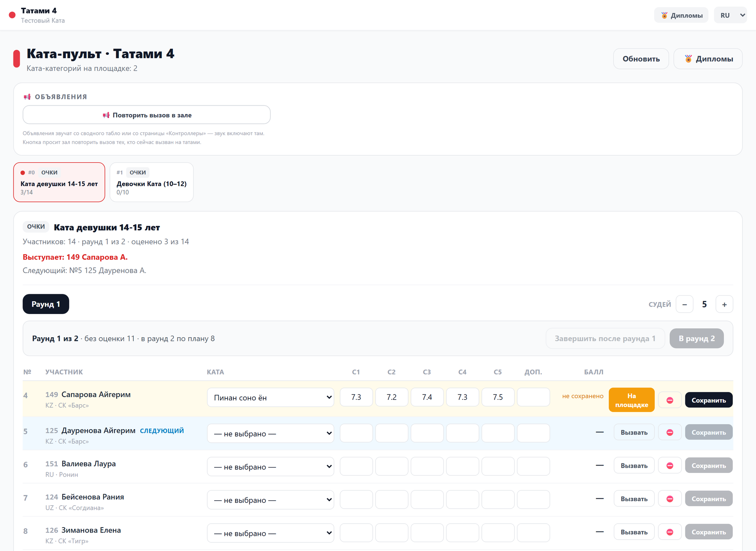Increase judges count with plus button
The height and width of the screenshot is (551, 756).
pyautogui.click(x=724, y=304)
